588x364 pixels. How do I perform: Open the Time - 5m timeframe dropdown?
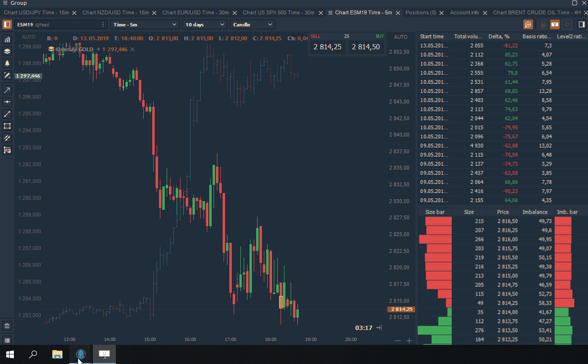[x=144, y=24]
